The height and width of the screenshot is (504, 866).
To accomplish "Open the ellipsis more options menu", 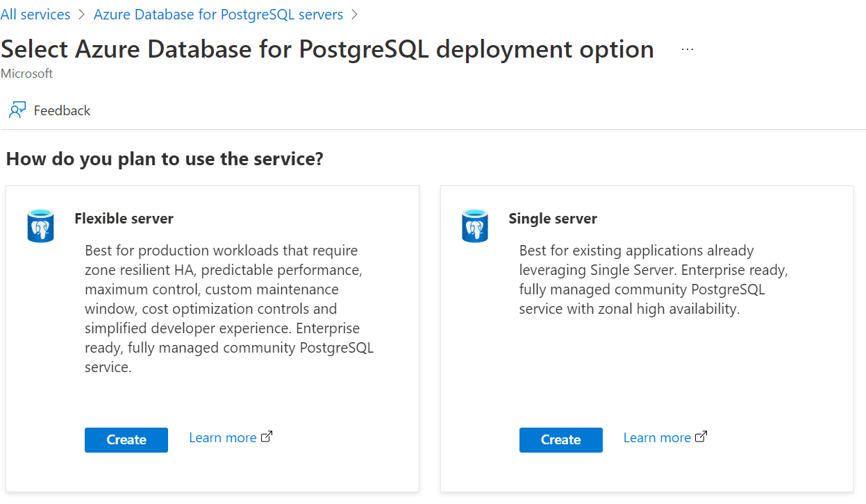I will coord(687,50).
